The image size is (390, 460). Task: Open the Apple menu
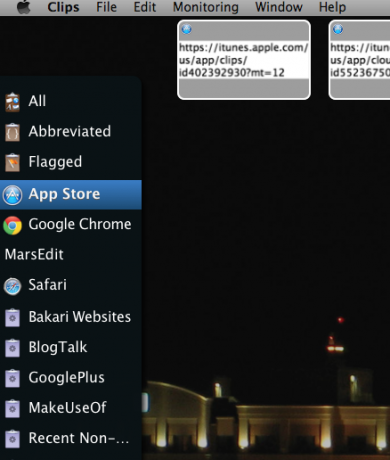click(x=24, y=7)
